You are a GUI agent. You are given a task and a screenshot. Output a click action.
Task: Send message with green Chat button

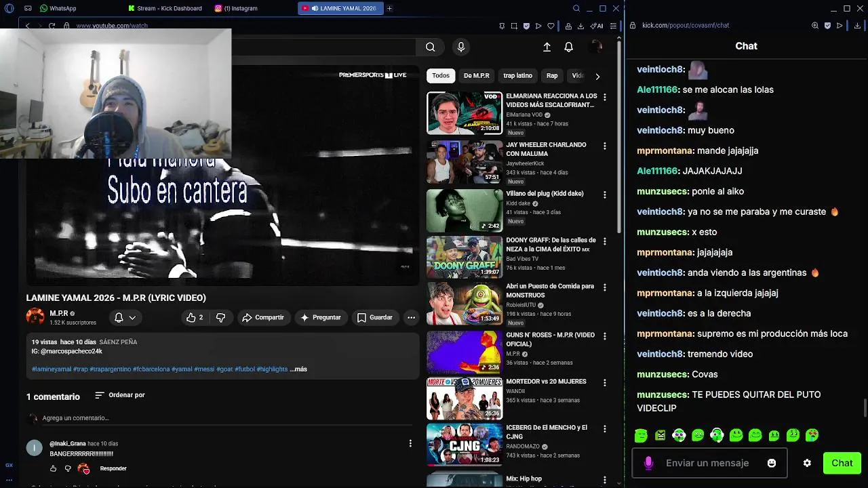pos(842,463)
